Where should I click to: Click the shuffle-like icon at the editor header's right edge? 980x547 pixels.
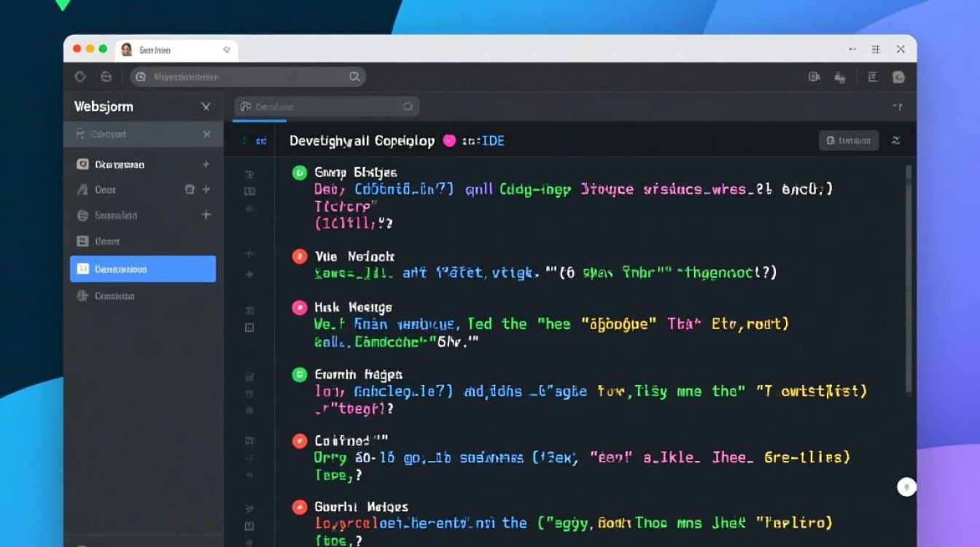tap(896, 141)
